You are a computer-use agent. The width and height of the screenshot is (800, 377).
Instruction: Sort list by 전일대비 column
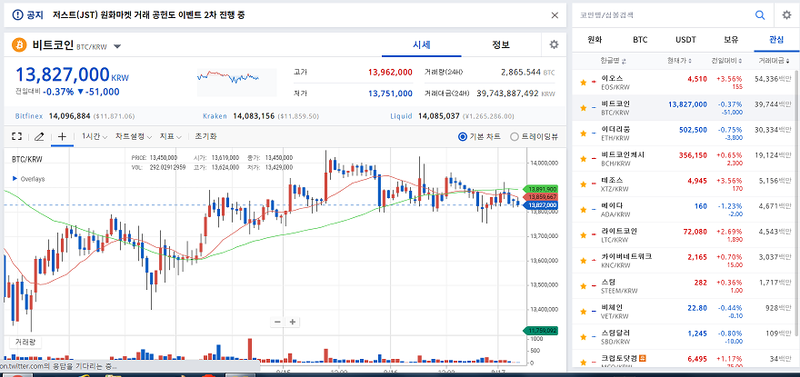tap(727, 61)
